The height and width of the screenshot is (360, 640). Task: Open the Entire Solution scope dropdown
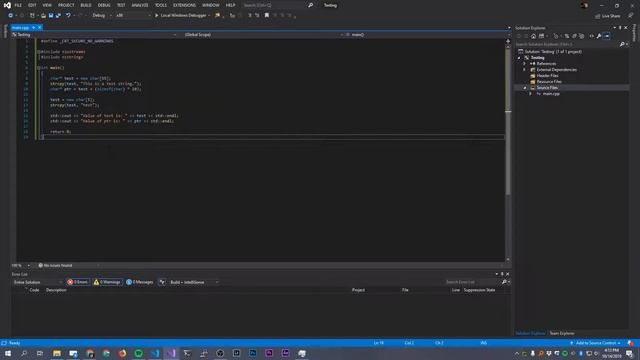point(37,282)
